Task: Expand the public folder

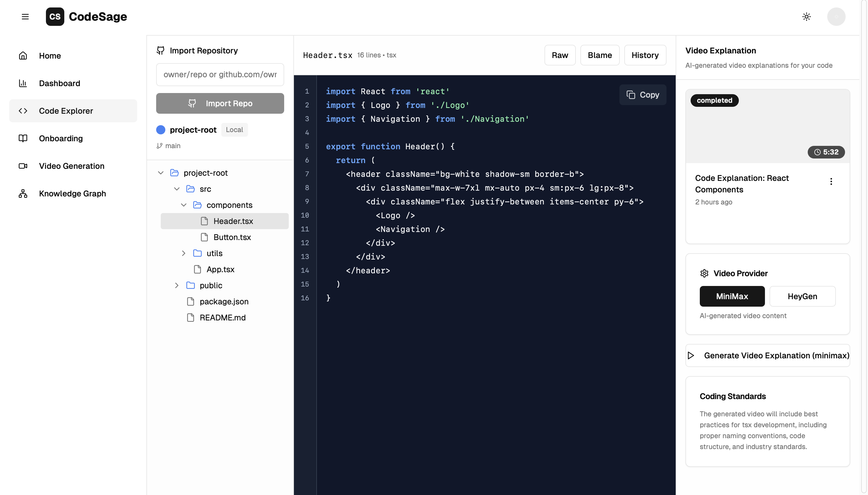Action: click(177, 286)
